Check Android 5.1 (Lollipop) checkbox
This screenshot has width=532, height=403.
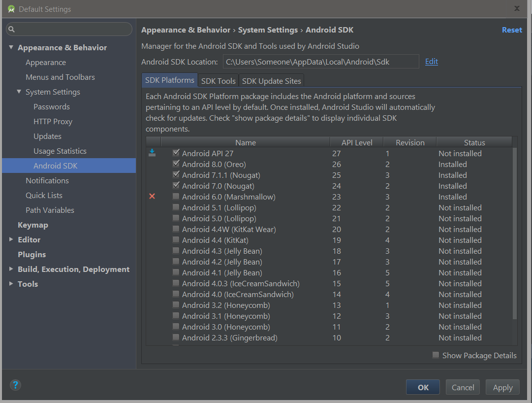pyautogui.click(x=176, y=207)
